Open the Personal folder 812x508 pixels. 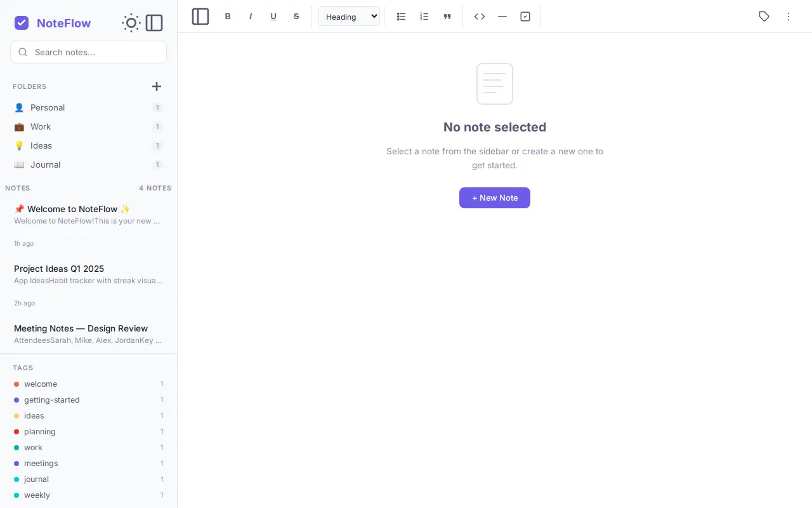pos(89,107)
